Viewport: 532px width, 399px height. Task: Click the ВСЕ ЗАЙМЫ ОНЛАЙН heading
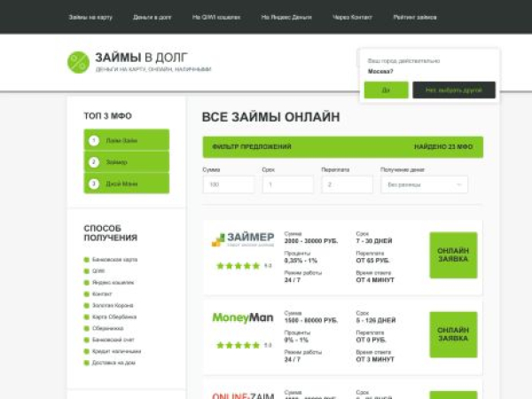point(270,117)
